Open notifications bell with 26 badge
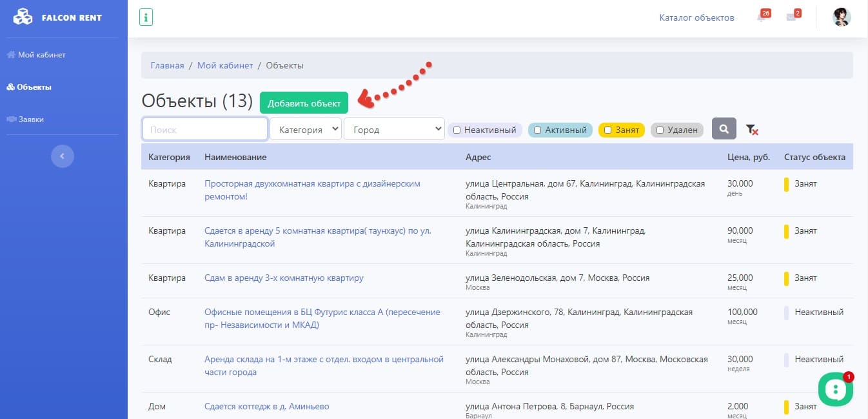Screen dimensions: 868x419 pyautogui.click(x=761, y=17)
